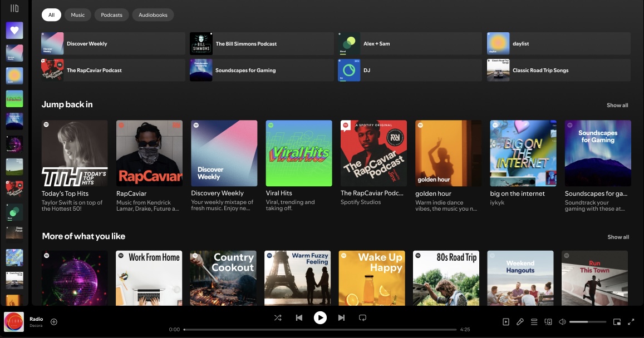The image size is (644, 338).
Task: Expand Your Library sidebar icon
Action: click(x=14, y=8)
